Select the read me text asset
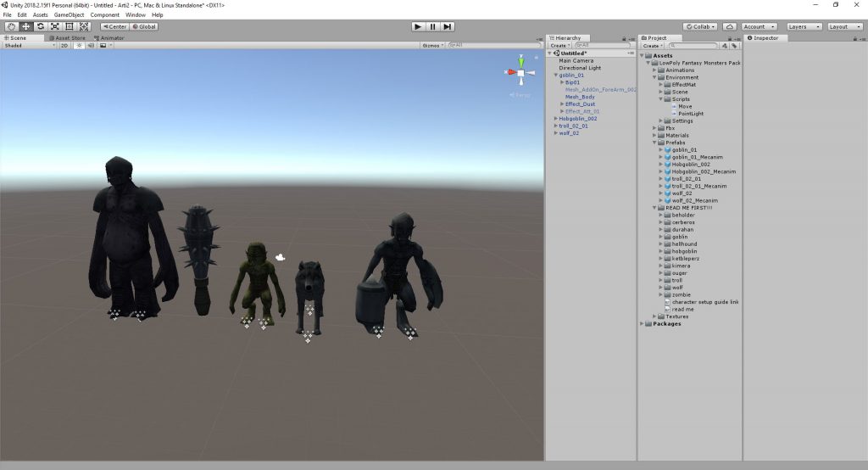This screenshot has height=470, width=868. (682, 309)
